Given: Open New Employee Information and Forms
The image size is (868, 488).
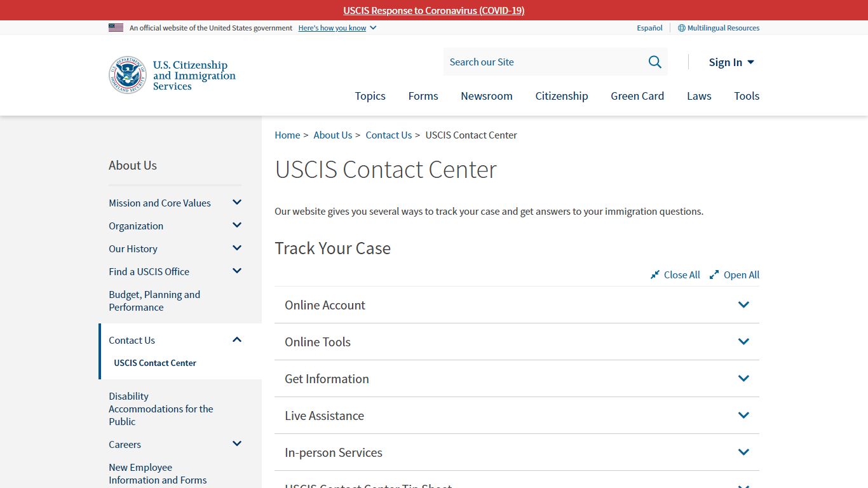Looking at the screenshot, I should (x=158, y=473).
